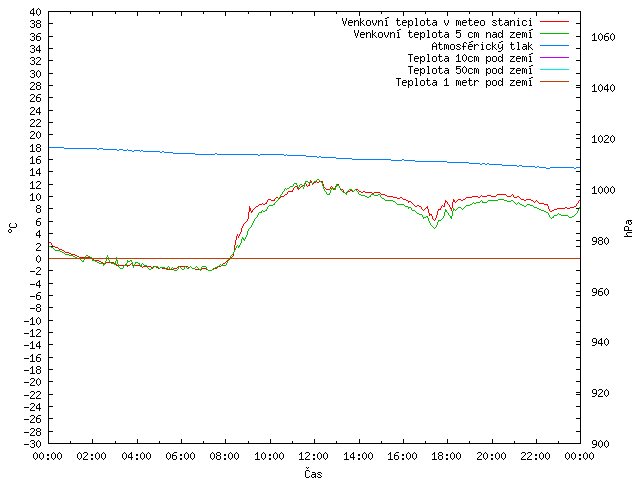This screenshot has height=480, width=640.
Task: Click the temperature axis label '30'
Action: pos(36,74)
